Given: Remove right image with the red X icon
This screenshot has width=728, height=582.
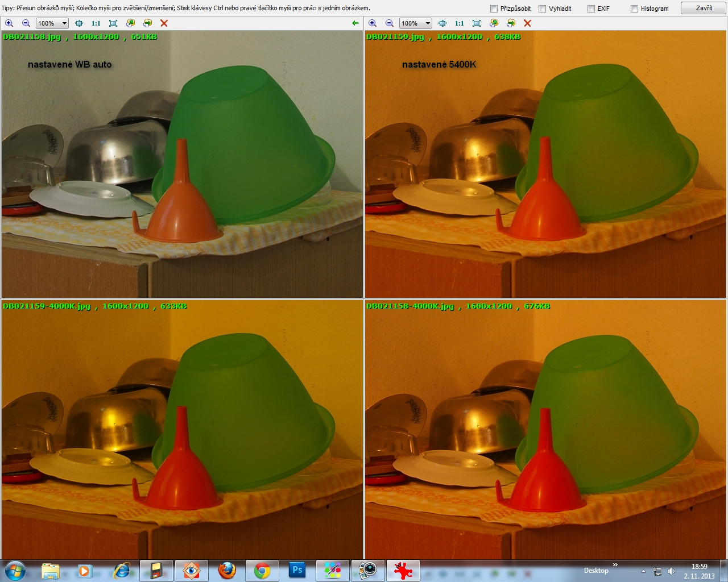Looking at the screenshot, I should tap(527, 23).
